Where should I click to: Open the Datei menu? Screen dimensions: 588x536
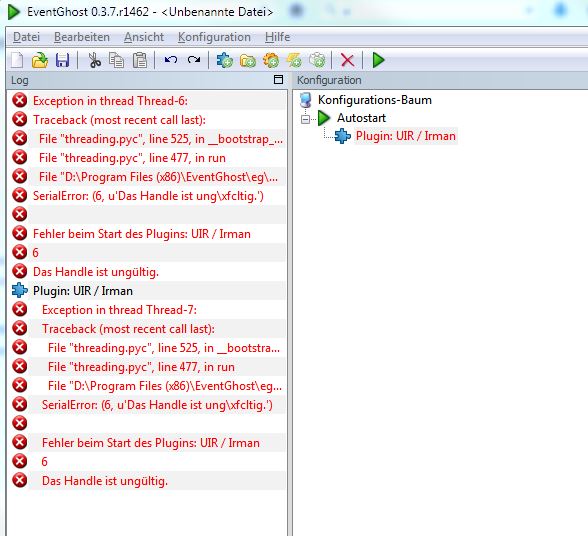[x=26, y=37]
